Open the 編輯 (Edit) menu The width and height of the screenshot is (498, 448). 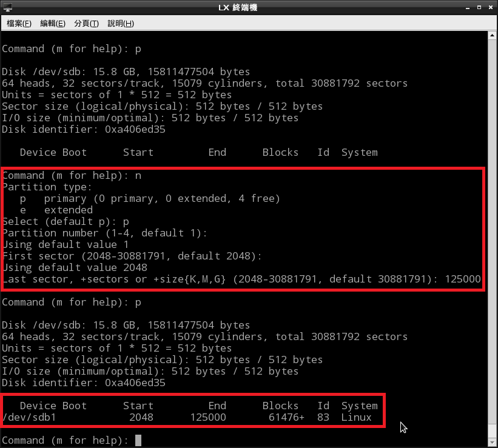52,23
